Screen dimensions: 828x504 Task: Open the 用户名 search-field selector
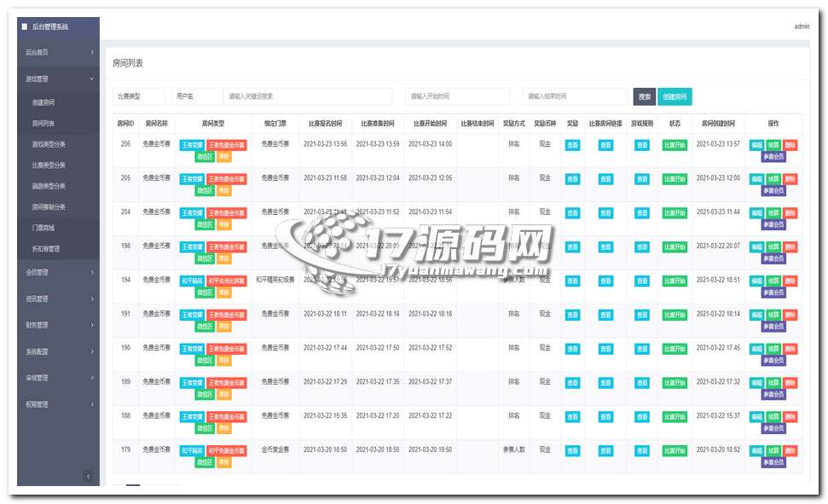(195, 97)
